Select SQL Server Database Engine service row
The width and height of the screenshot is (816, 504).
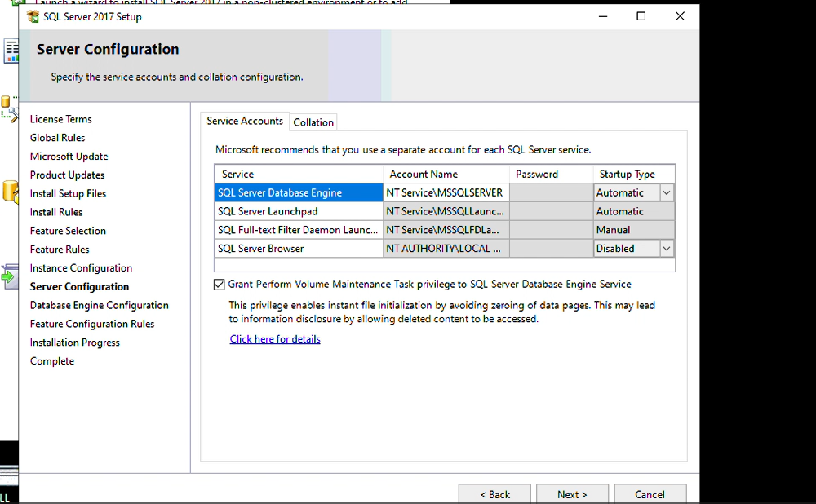click(299, 193)
